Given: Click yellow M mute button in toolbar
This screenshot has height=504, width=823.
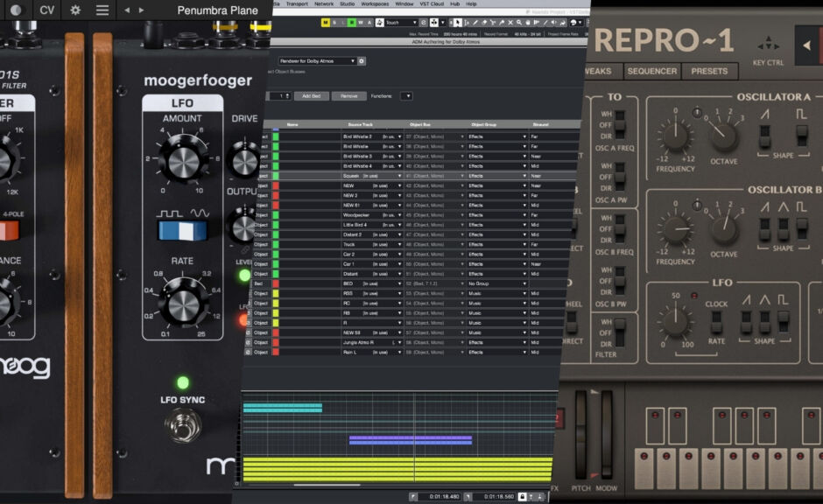Looking at the screenshot, I should coord(327,22).
